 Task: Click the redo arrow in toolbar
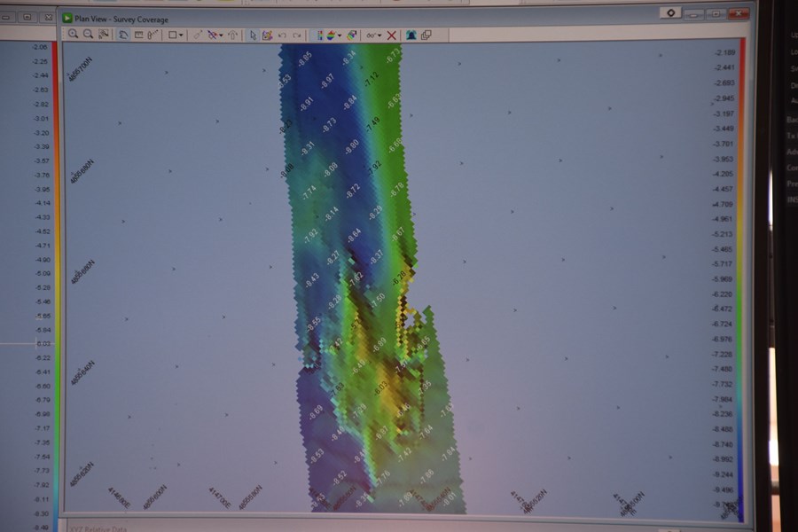[x=296, y=35]
